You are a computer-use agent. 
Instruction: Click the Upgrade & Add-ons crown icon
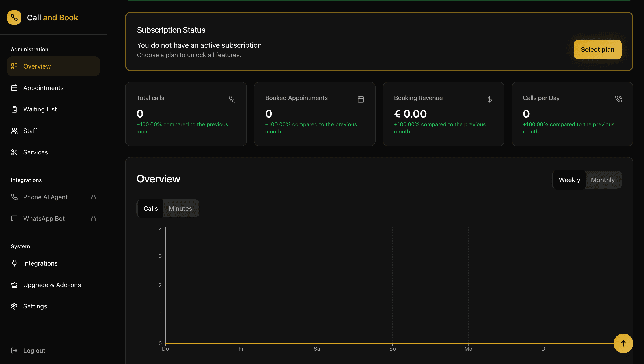14,285
